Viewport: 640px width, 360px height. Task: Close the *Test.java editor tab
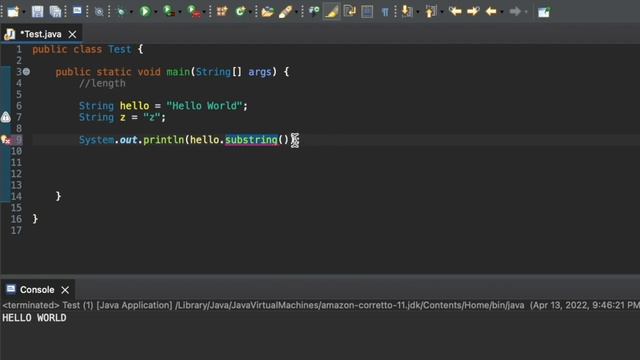[x=72, y=34]
